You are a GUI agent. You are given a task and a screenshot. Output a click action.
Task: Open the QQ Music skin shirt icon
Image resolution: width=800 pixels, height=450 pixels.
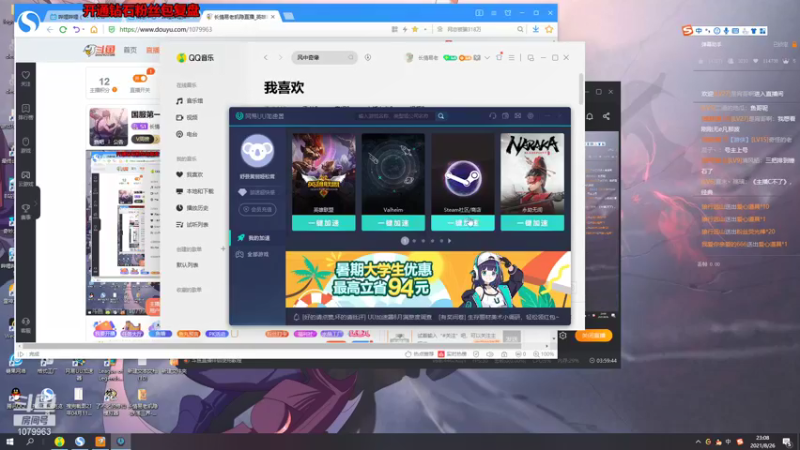499,58
